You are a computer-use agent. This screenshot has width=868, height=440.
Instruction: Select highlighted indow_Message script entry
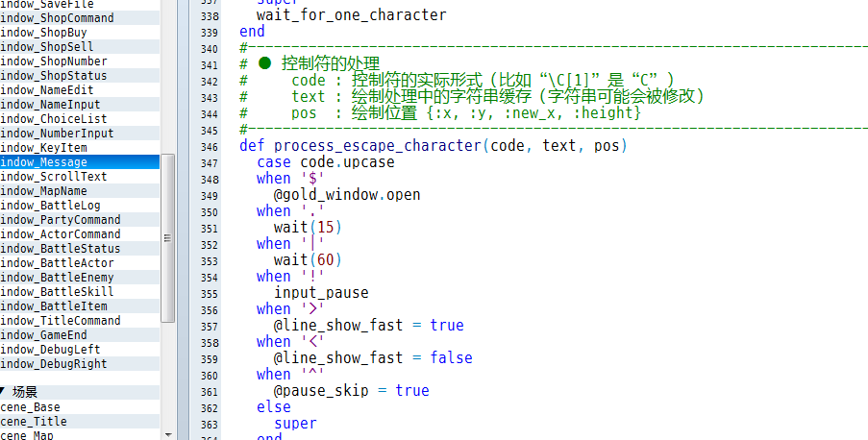80,162
